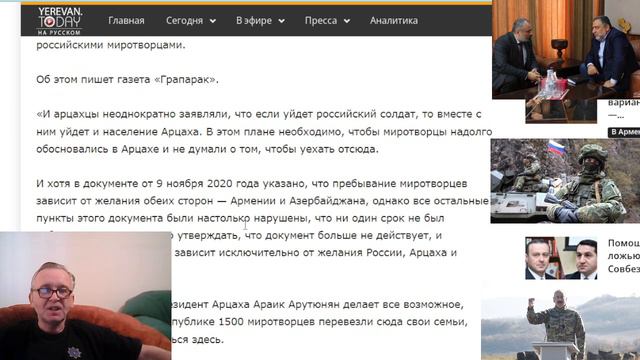Open the Главная menu item
The height and width of the screenshot is (360, 640).
point(126,20)
